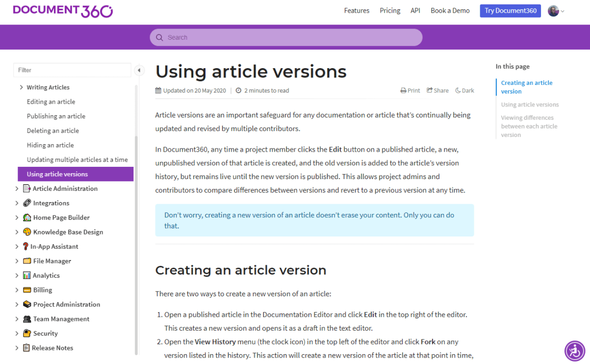
Task: Click the Team Management people icon
Action: 27,319
